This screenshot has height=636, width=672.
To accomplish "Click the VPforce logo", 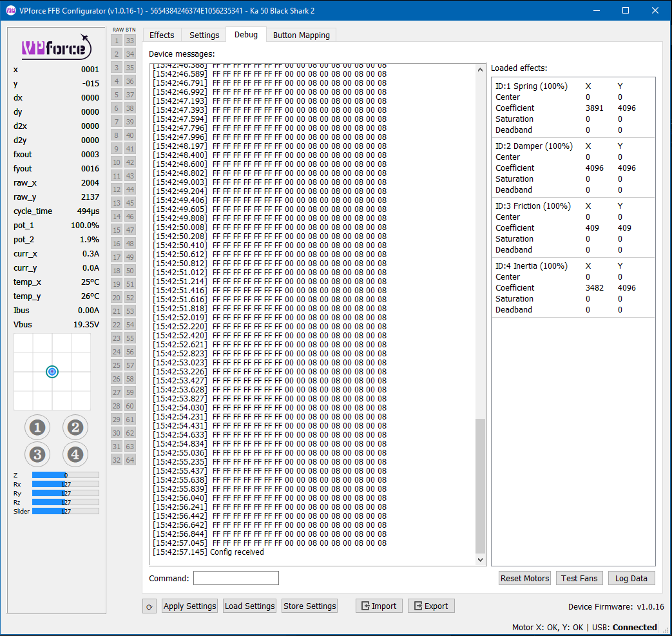I will pyautogui.click(x=56, y=47).
